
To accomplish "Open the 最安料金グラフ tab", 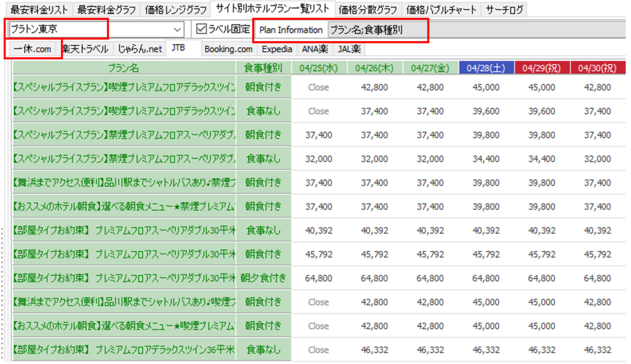I will coord(106,10).
